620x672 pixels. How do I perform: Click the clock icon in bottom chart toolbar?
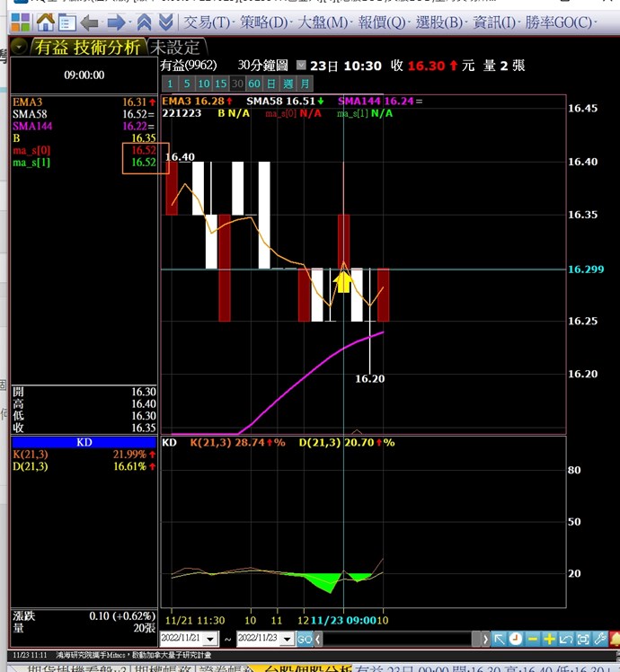click(x=516, y=639)
